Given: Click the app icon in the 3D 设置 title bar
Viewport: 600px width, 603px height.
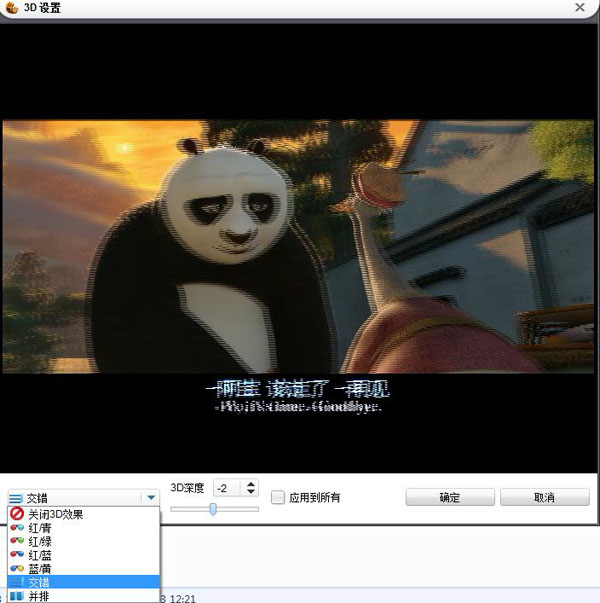Looking at the screenshot, I should pos(12,7).
